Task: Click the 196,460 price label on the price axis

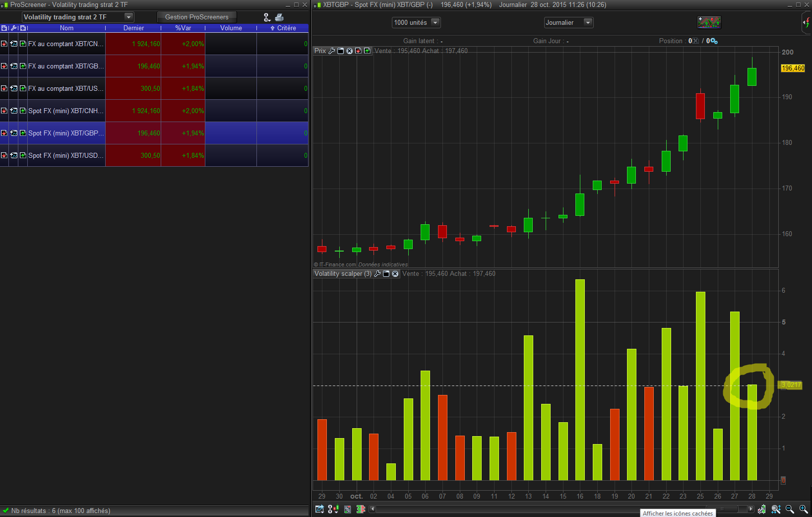Action: pyautogui.click(x=793, y=68)
